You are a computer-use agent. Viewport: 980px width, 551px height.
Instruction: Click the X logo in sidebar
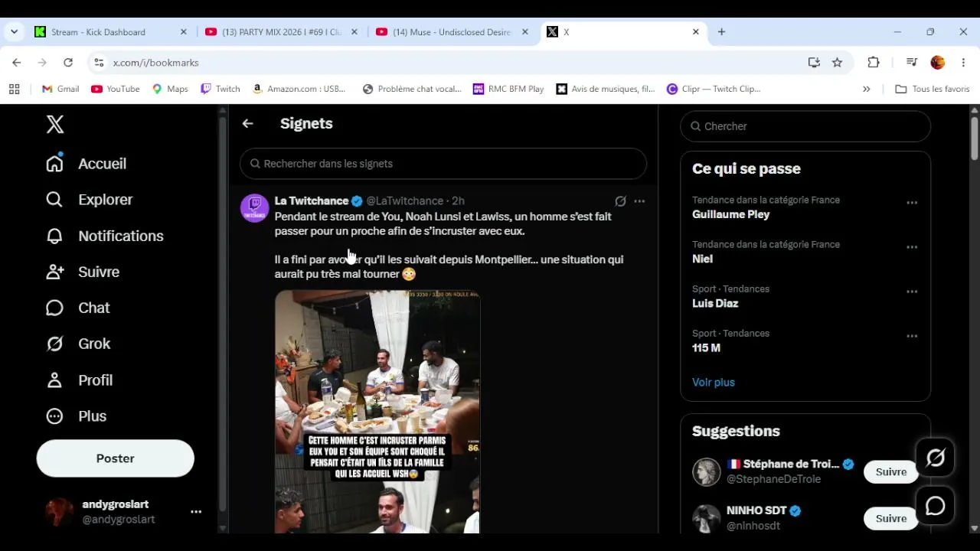(x=55, y=124)
